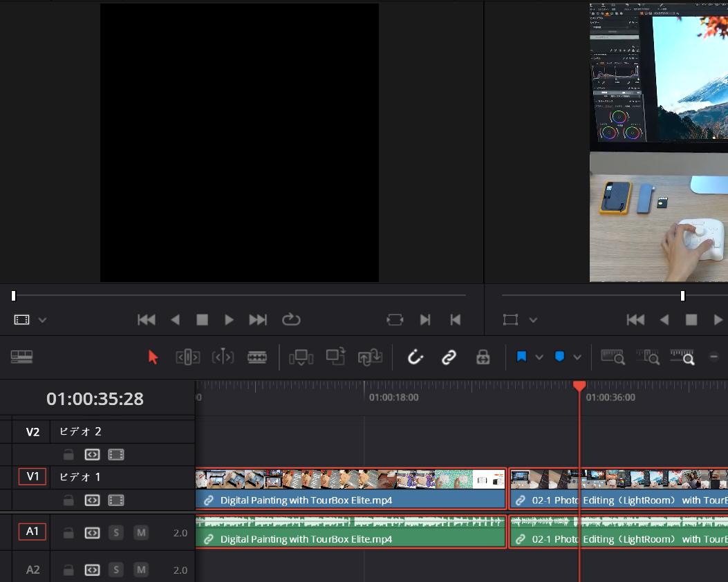Click the Overwrite clip icon
Image resolution: width=728 pixels, height=582 pixels.
[x=336, y=357]
